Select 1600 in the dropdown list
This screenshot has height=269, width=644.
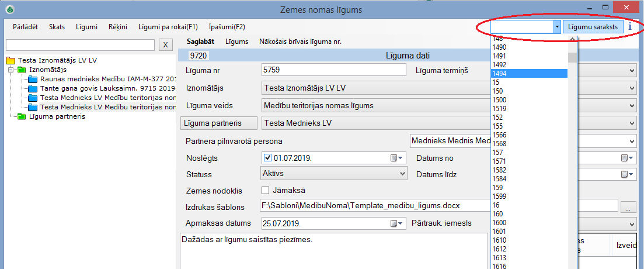[530, 223]
